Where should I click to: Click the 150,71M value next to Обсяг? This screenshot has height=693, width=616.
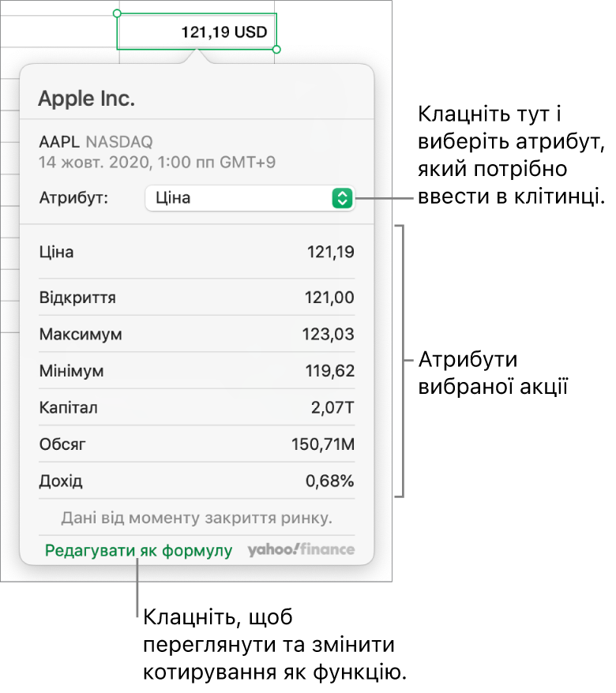(x=324, y=444)
